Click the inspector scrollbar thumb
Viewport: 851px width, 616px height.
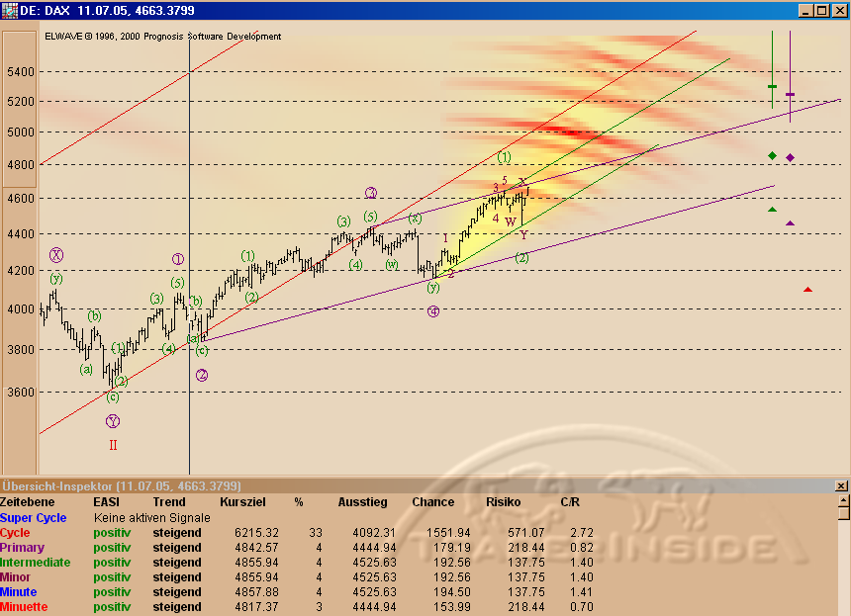(843, 513)
